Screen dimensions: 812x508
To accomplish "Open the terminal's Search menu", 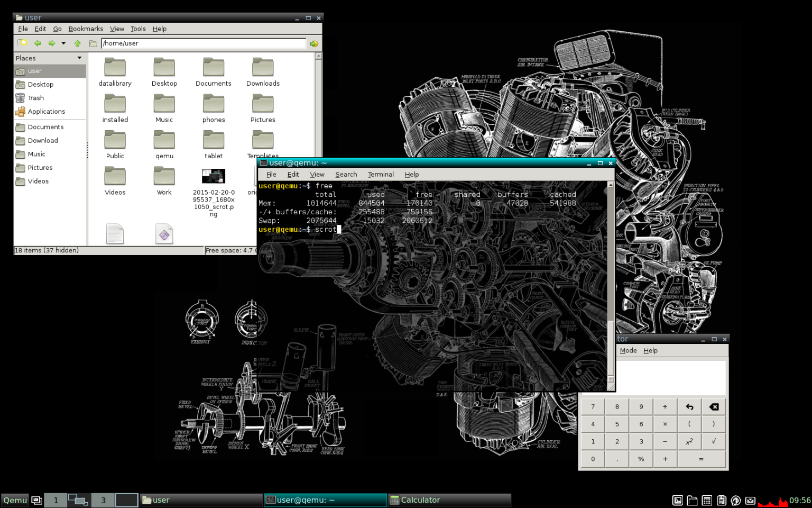I will (346, 174).
